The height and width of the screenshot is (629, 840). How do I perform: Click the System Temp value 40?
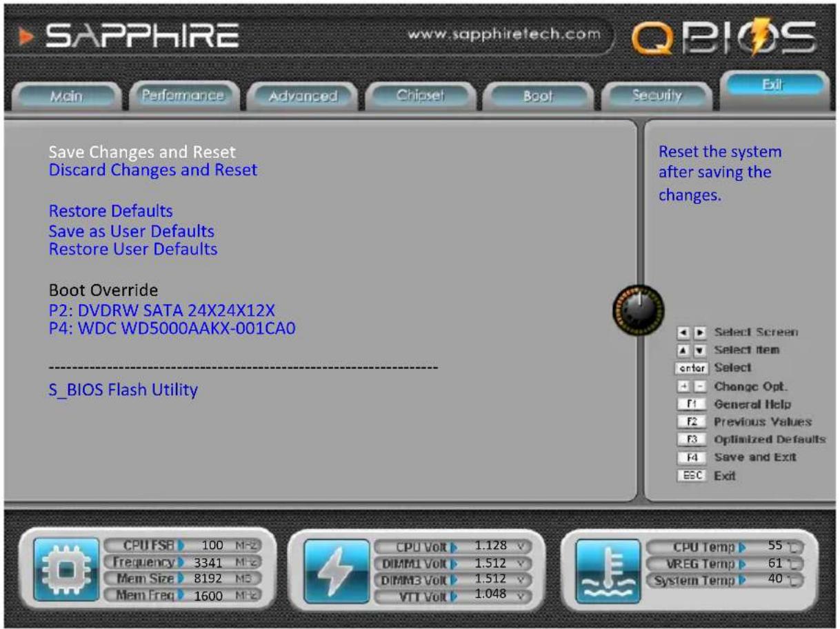pyautogui.click(x=776, y=579)
